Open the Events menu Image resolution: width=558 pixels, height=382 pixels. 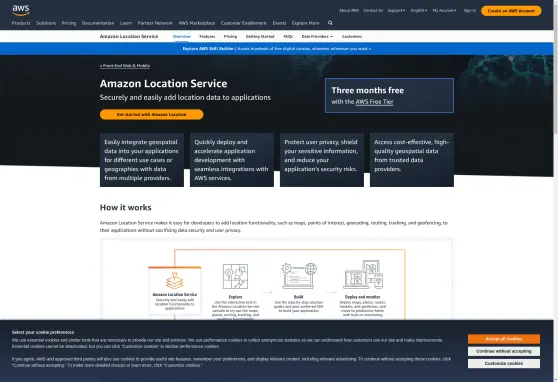click(279, 23)
